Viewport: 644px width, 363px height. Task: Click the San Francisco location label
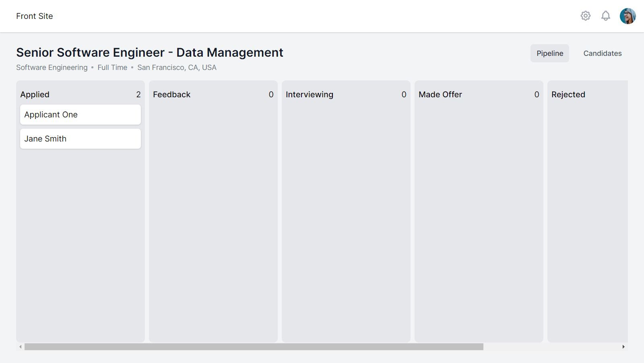(x=177, y=67)
